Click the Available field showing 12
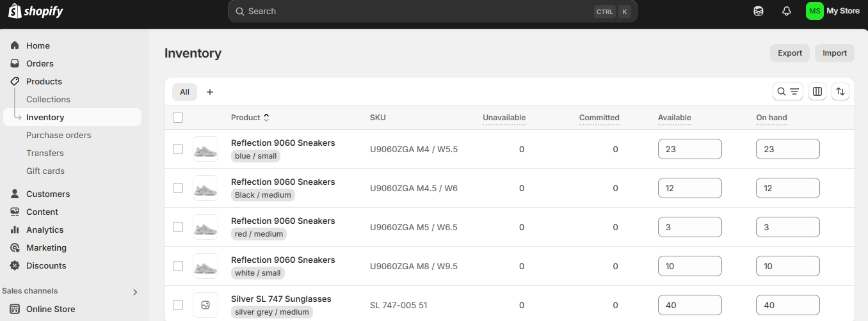 (689, 188)
